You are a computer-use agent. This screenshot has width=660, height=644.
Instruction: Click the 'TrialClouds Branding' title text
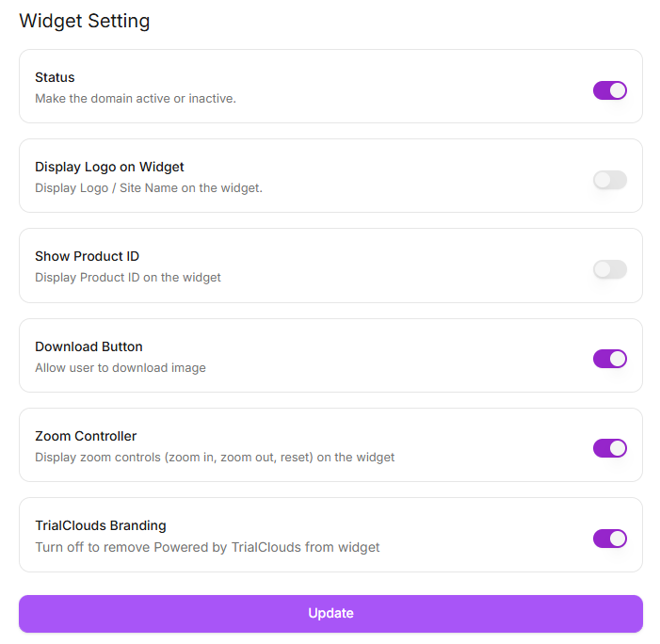[101, 525]
